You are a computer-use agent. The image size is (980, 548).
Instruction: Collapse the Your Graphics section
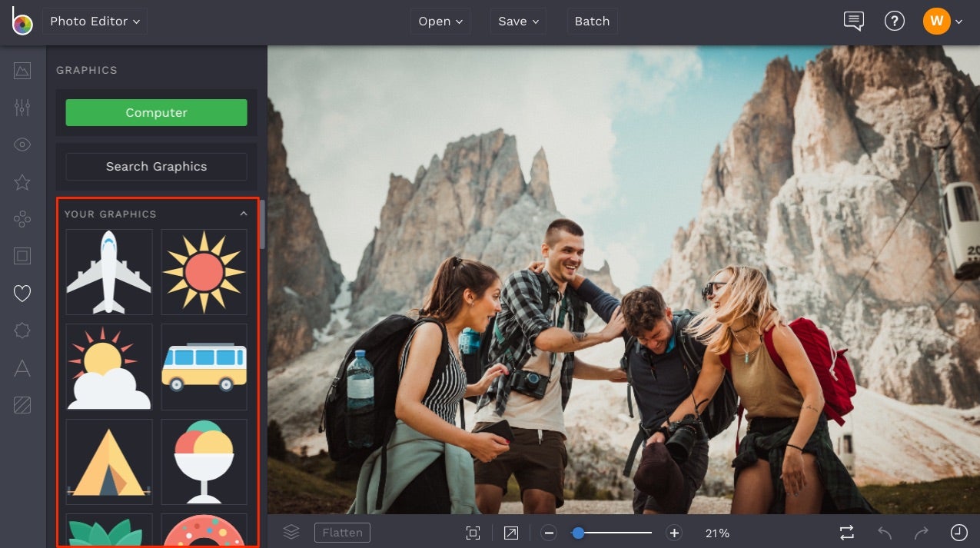coord(244,214)
